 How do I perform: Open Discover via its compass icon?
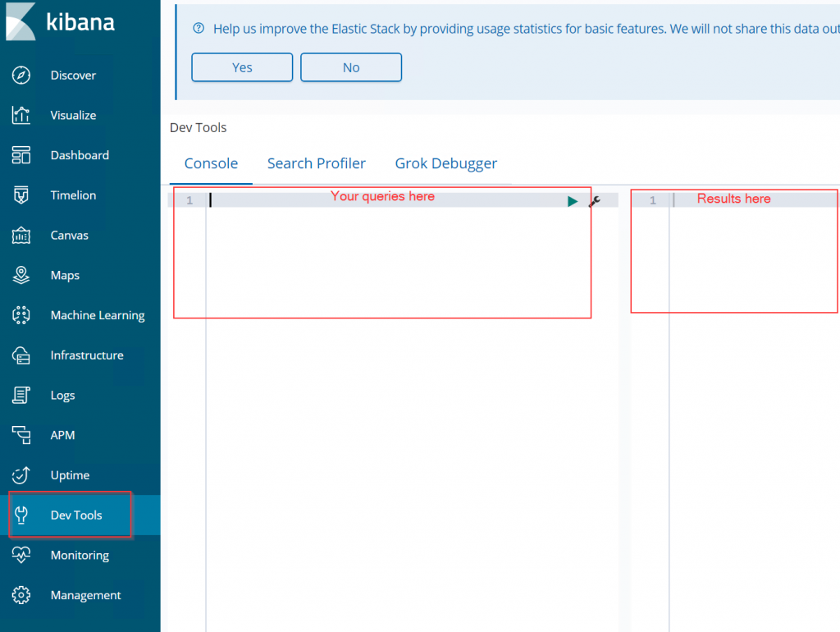tap(21, 75)
